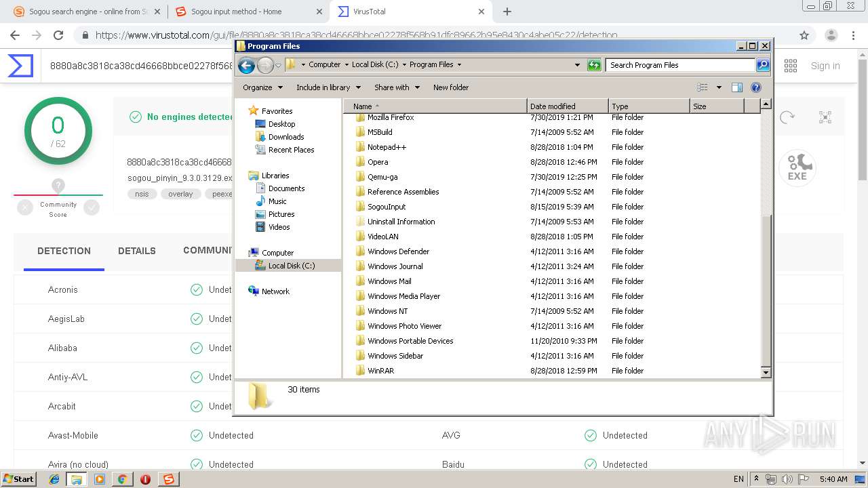Open a new Chrome tab
This screenshot has height=488, width=868.
point(507,12)
